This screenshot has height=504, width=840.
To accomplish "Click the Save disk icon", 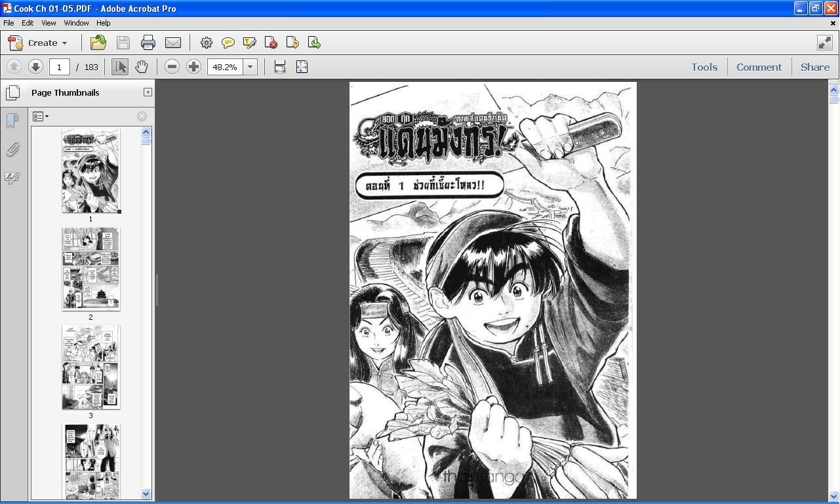I will 123,43.
